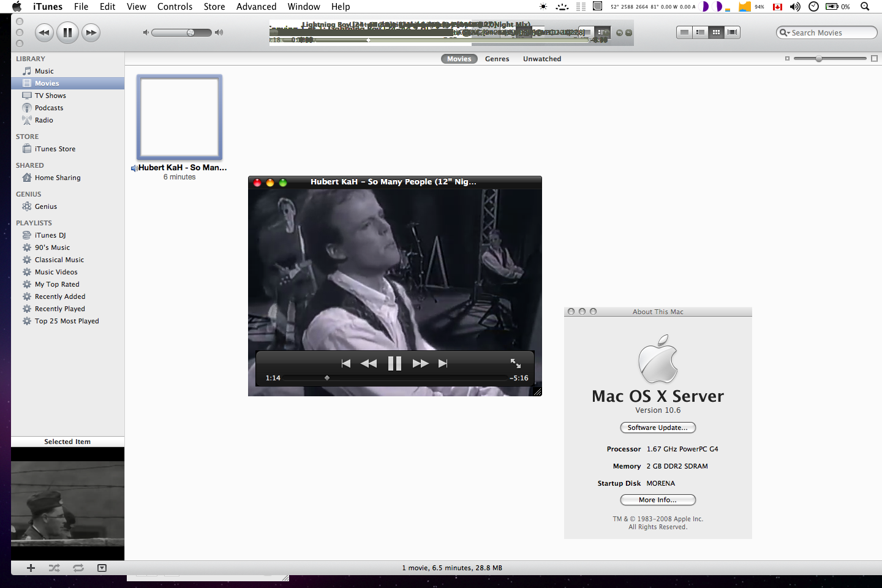Open the Controls menu
Viewport: 882px width, 588px height.
point(175,7)
